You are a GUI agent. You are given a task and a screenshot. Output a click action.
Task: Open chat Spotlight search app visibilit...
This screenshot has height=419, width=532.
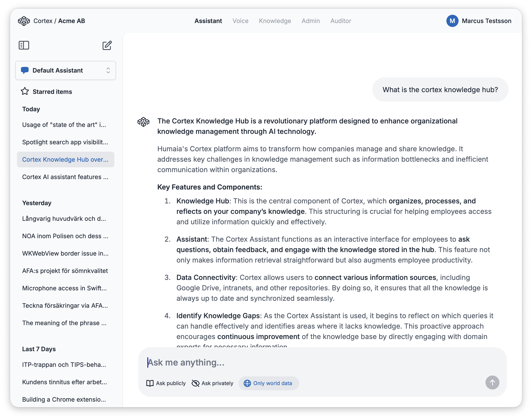[65, 142]
